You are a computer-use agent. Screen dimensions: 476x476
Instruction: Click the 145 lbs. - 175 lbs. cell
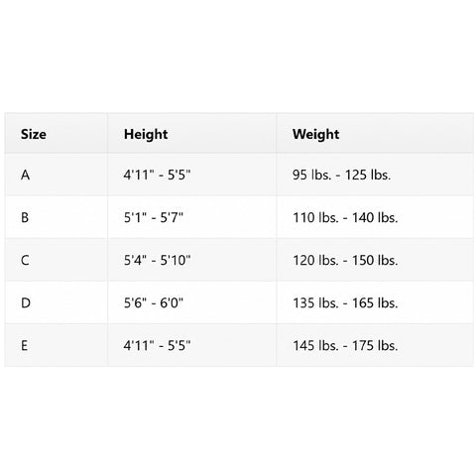pyautogui.click(x=375, y=345)
